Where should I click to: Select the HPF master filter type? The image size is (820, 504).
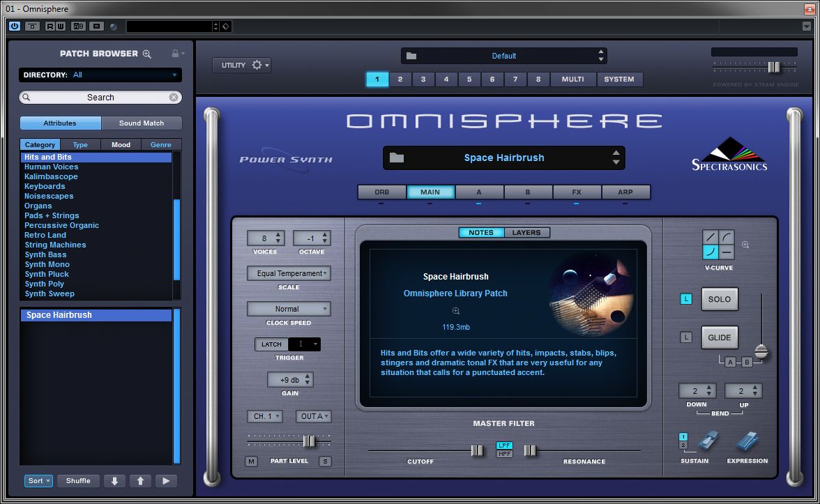(x=504, y=454)
